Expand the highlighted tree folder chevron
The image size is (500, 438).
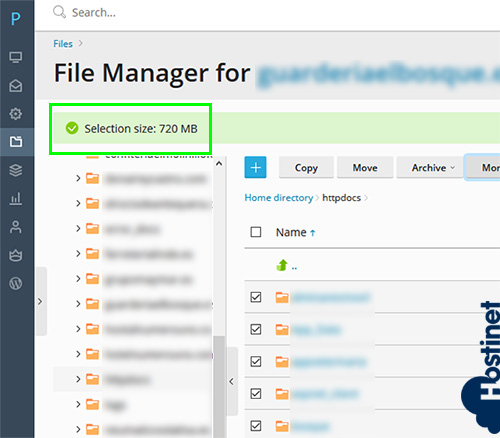78,379
